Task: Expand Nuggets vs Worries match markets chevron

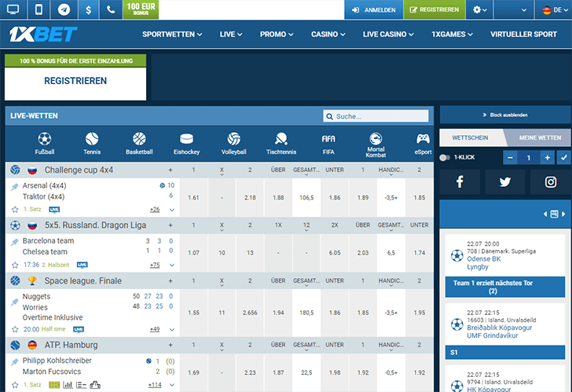Action: click(172, 330)
